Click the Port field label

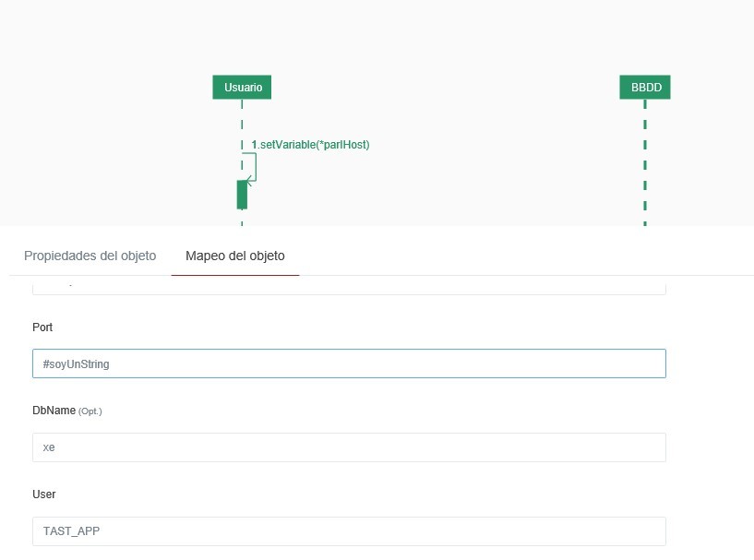pos(42,327)
